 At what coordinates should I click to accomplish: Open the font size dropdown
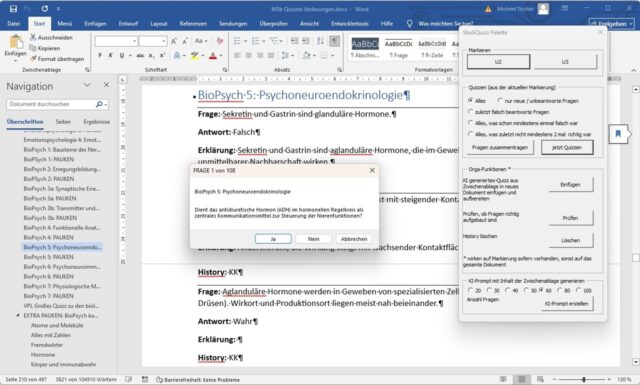point(164,41)
